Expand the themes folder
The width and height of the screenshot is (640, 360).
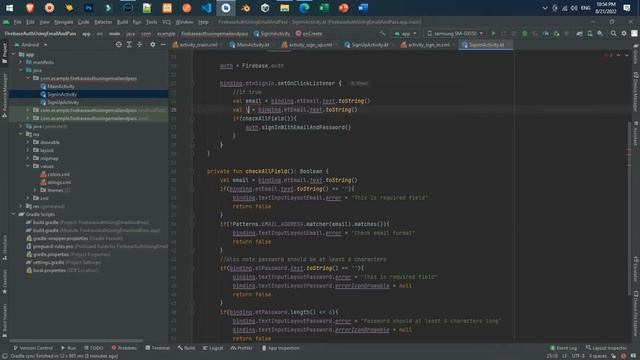[36, 190]
